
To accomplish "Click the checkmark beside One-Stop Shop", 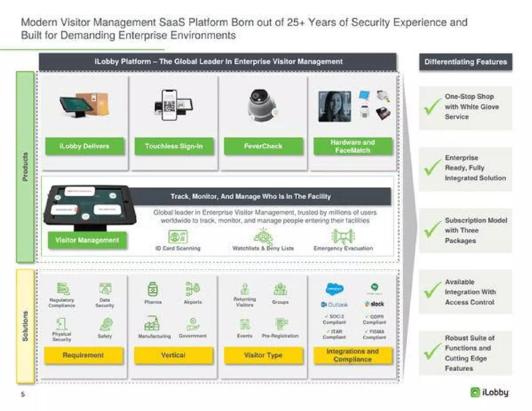I will coord(433,107).
